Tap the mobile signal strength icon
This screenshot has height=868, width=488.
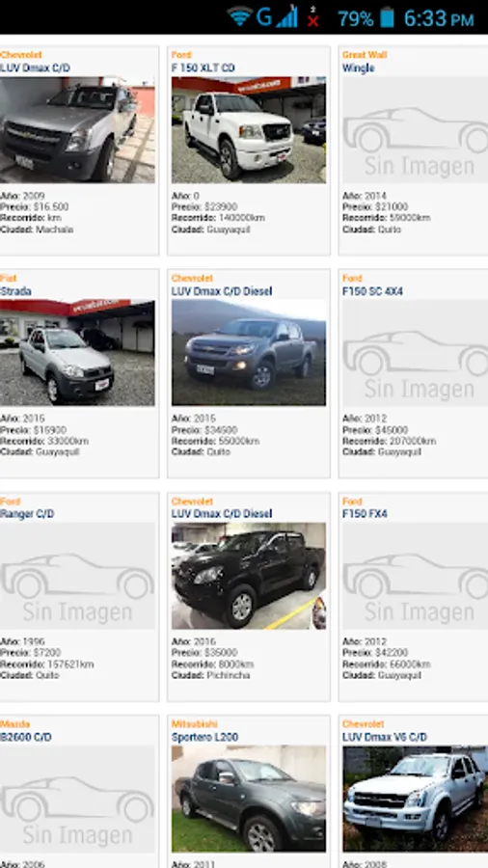[286, 17]
